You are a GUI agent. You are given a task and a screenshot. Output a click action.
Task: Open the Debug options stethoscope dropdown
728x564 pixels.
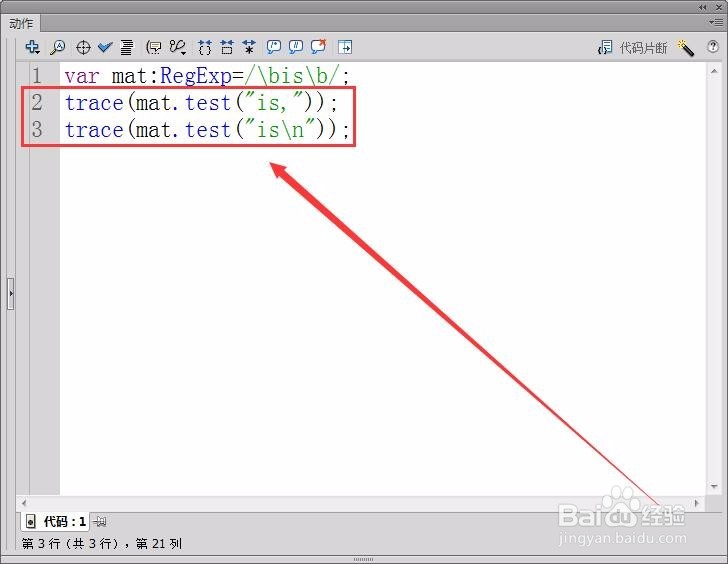click(x=178, y=47)
